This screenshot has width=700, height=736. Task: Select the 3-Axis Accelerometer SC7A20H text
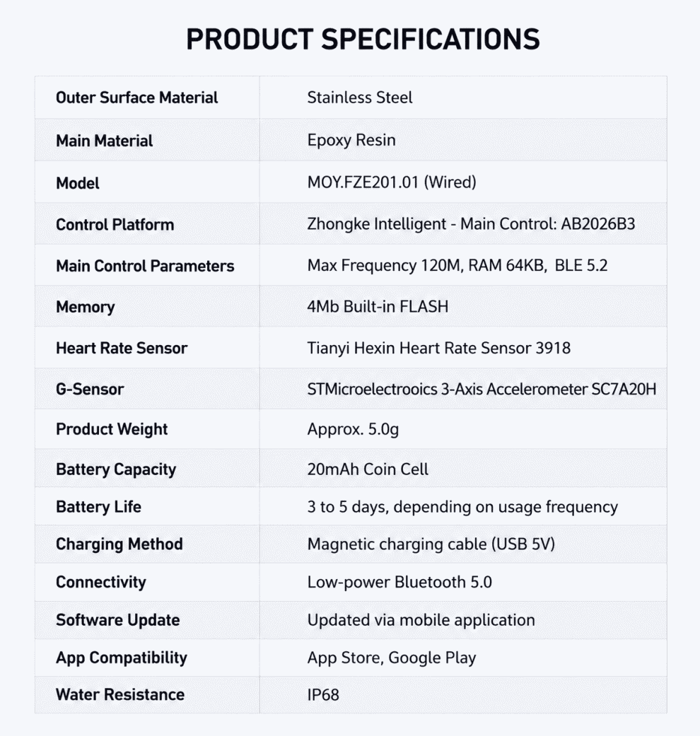(x=548, y=389)
